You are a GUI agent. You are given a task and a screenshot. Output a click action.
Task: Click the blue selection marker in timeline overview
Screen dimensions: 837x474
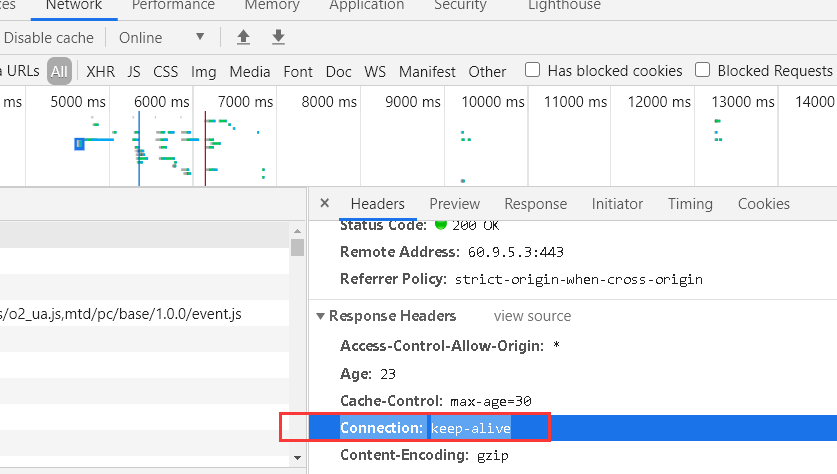click(x=79, y=144)
